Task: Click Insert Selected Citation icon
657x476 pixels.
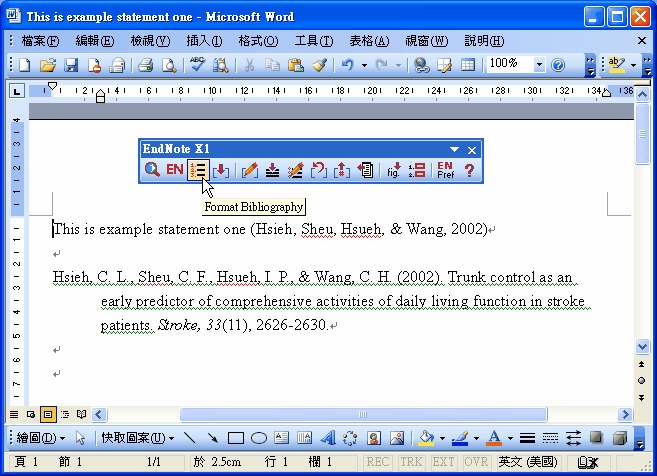Action: (x=221, y=170)
